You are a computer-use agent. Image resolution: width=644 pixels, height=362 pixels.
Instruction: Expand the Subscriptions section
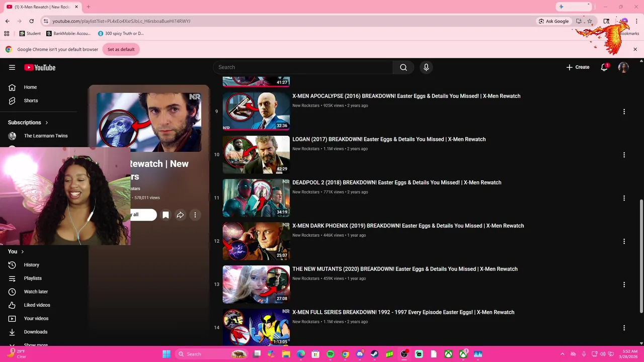coord(28,123)
